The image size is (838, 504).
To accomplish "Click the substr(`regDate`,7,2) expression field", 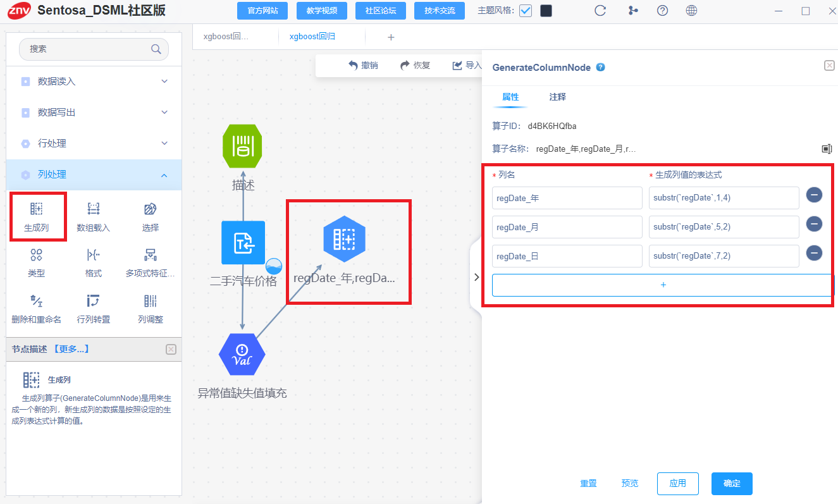I will pos(724,256).
